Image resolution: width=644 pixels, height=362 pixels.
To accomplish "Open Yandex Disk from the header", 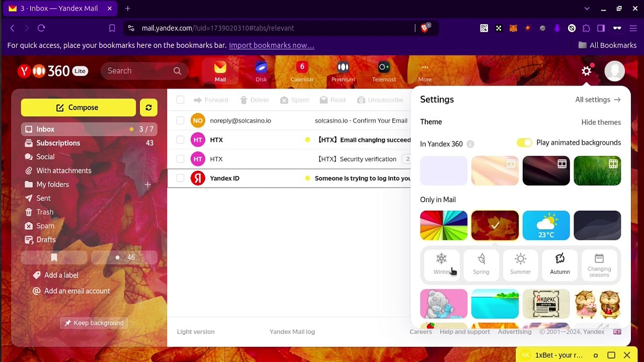I will pos(261,71).
